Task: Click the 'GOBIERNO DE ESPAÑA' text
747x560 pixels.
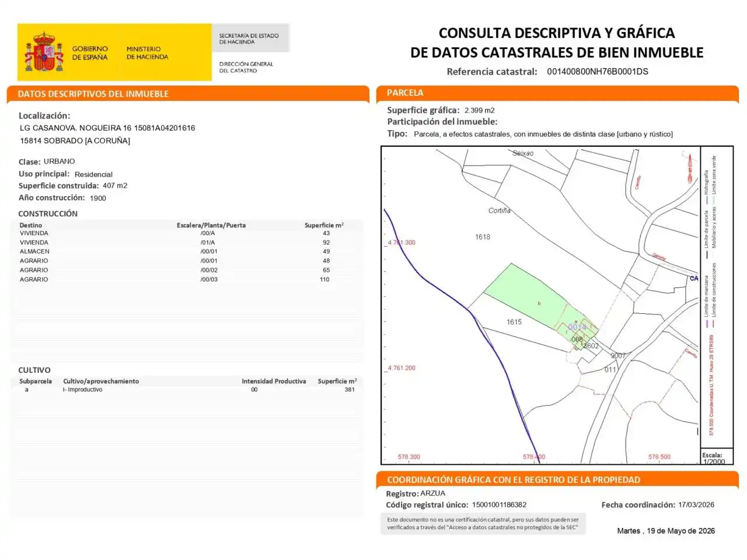Action: [90, 53]
